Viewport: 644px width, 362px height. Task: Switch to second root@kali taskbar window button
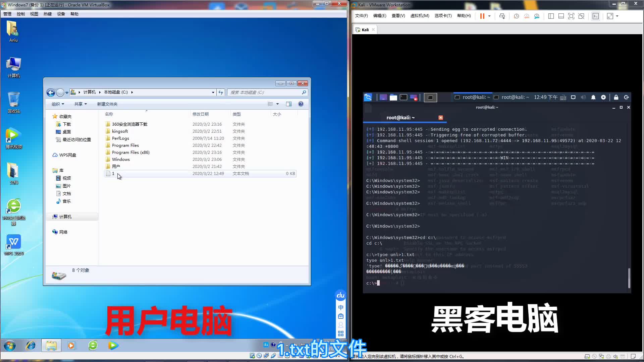pyautogui.click(x=511, y=97)
